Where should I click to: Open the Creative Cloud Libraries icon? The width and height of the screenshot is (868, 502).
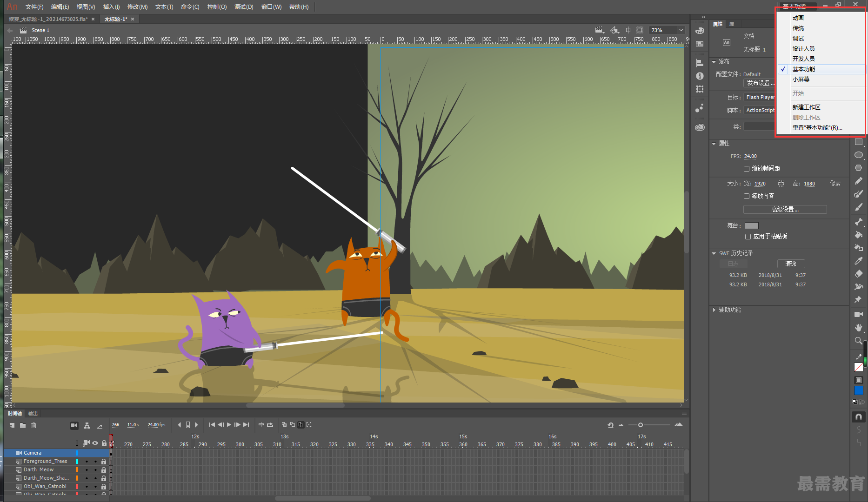coord(700,127)
